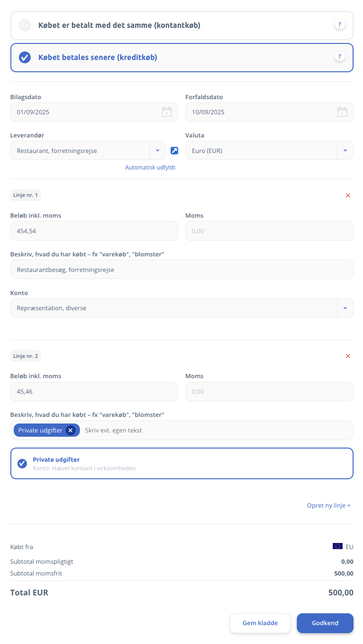The height and width of the screenshot is (644, 363).
Task: Click the line 1 description text field
Action: tap(181, 270)
